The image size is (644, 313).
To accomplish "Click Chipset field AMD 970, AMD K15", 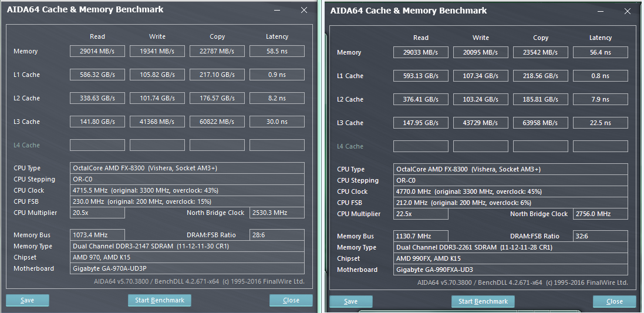I will click(x=187, y=258).
